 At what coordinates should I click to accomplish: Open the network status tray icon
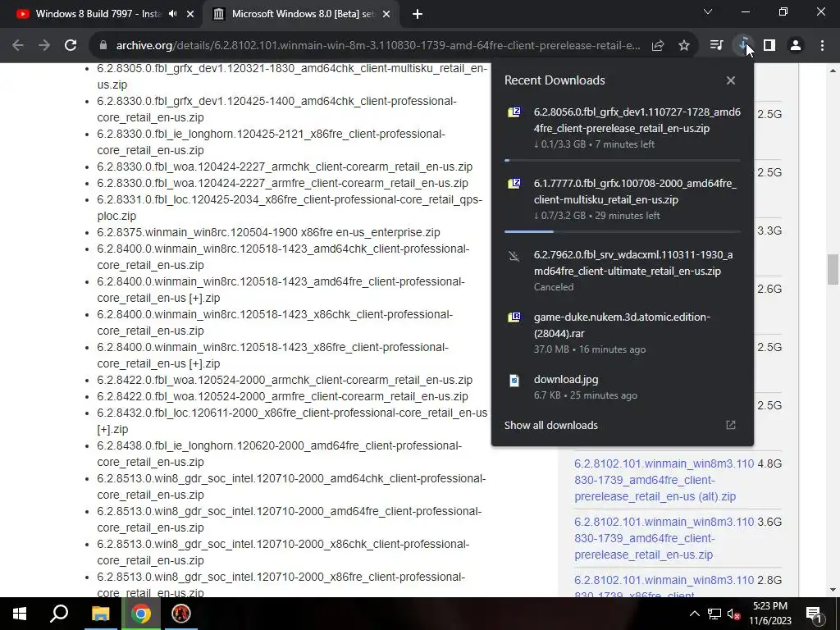pos(714,614)
